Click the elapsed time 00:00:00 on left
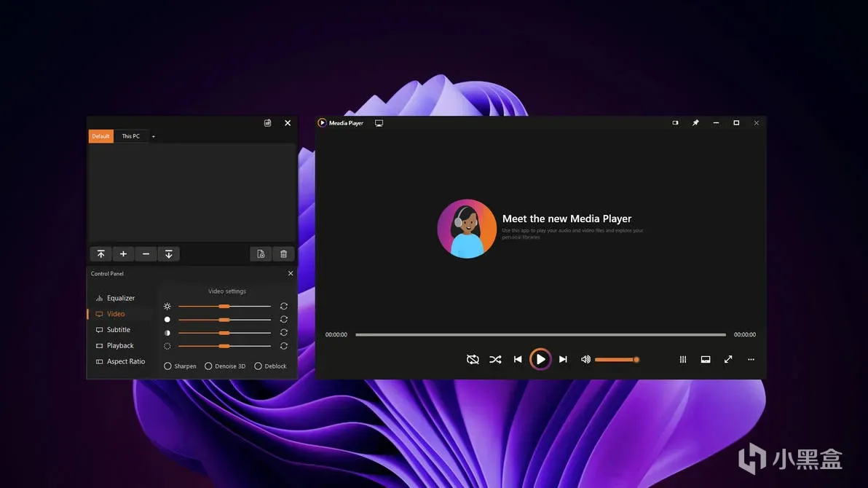The height and width of the screenshot is (488, 868). [x=336, y=334]
